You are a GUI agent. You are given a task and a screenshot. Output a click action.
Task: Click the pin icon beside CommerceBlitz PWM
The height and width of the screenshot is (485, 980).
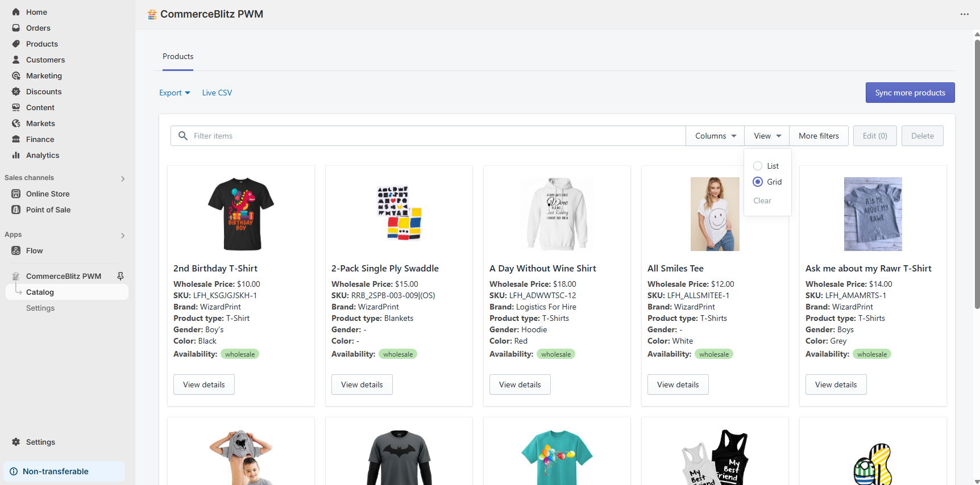coord(121,276)
